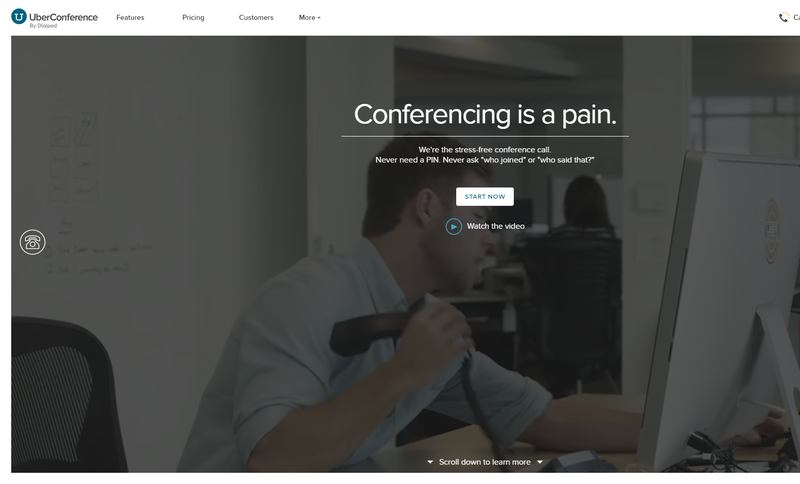The height and width of the screenshot is (484, 800).
Task: Click the 'Conferencing is a pain.' headline
Action: (485, 115)
